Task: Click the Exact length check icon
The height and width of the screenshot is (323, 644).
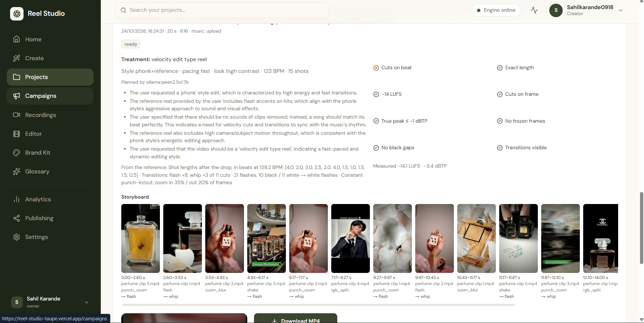Action: click(500, 68)
